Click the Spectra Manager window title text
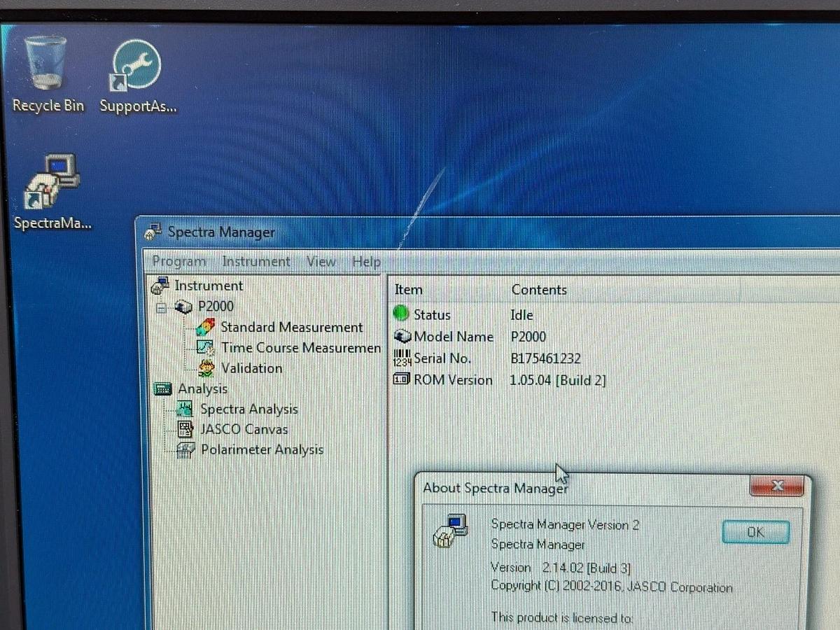840x630 pixels. coord(221,232)
